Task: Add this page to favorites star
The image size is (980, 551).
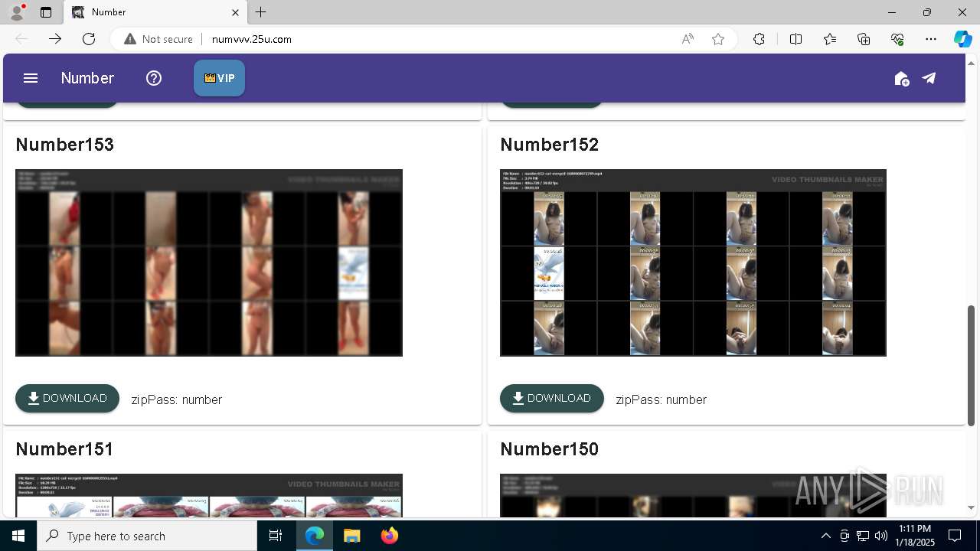Action: pyautogui.click(x=718, y=39)
